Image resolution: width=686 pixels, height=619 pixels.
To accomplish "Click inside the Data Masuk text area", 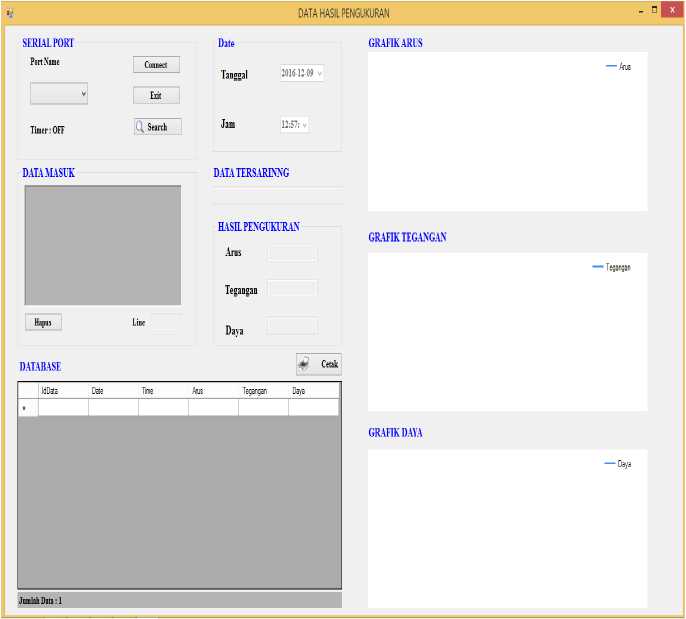I will point(103,245).
